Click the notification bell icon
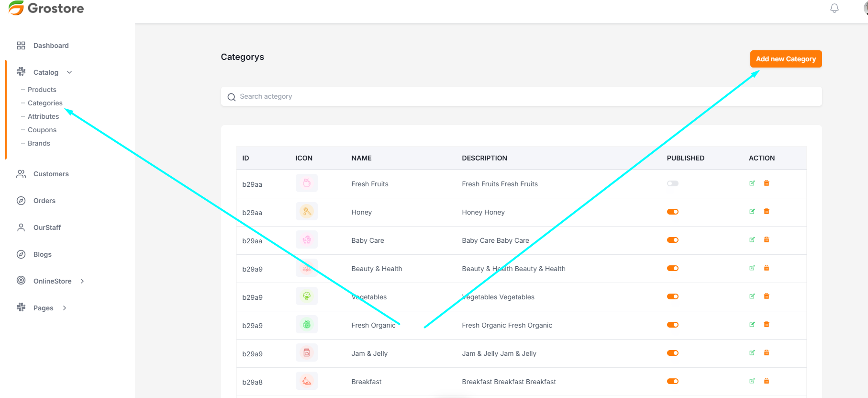The width and height of the screenshot is (868, 398). [x=834, y=8]
